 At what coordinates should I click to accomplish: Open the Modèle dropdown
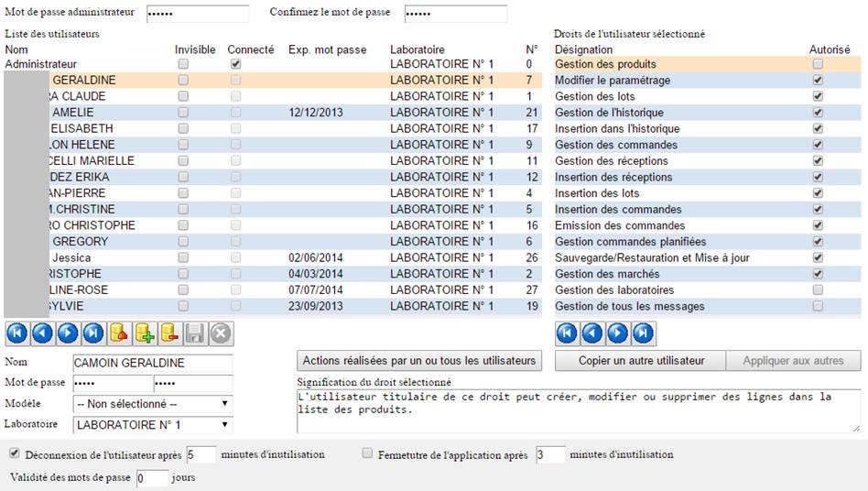click(153, 404)
